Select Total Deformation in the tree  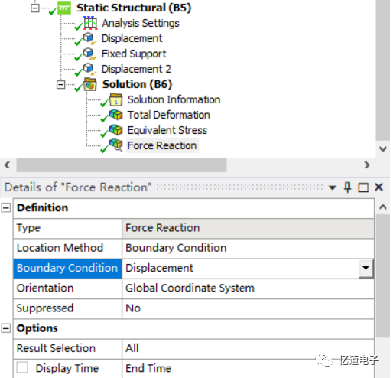pyautogui.click(x=169, y=115)
